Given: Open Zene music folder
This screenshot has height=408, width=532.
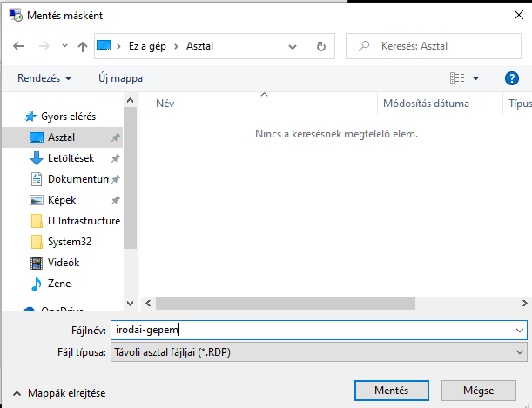Looking at the screenshot, I should [x=58, y=284].
